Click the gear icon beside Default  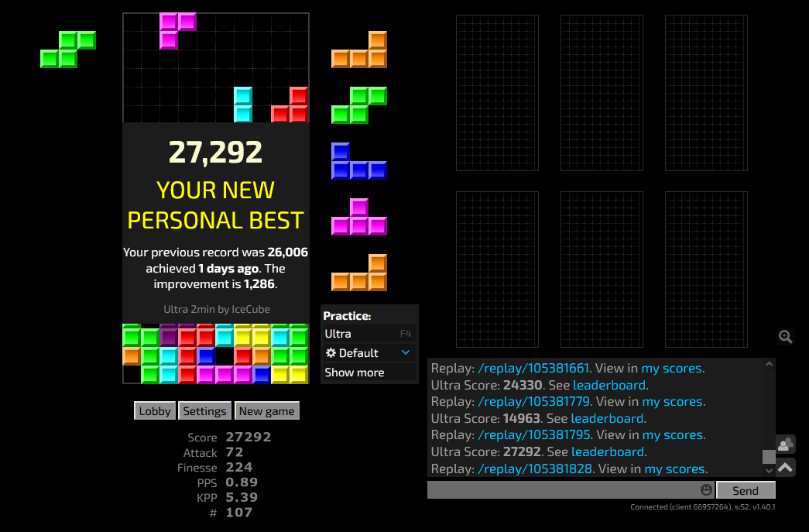[331, 353]
